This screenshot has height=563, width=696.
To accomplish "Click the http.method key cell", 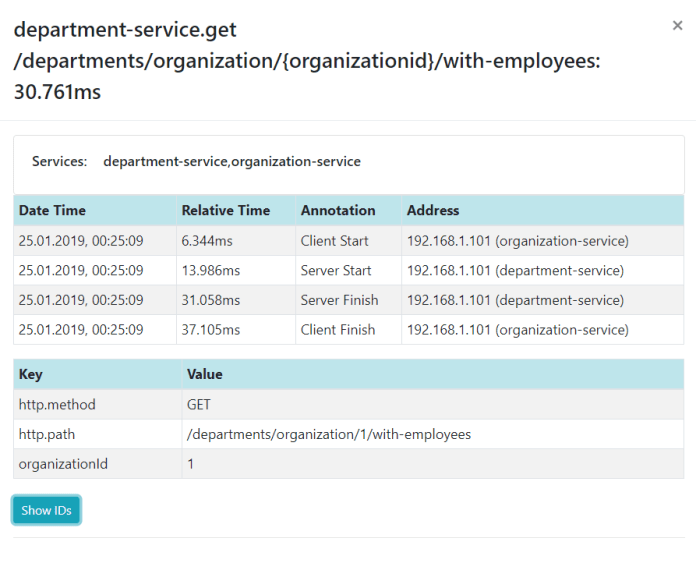I will pyautogui.click(x=57, y=405).
